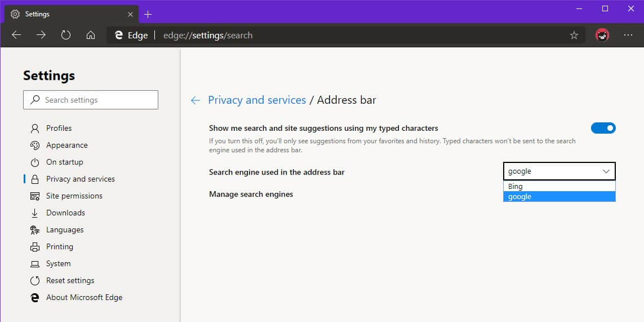Click the System laptop icon
Image resolution: width=644 pixels, height=322 pixels.
coord(35,263)
